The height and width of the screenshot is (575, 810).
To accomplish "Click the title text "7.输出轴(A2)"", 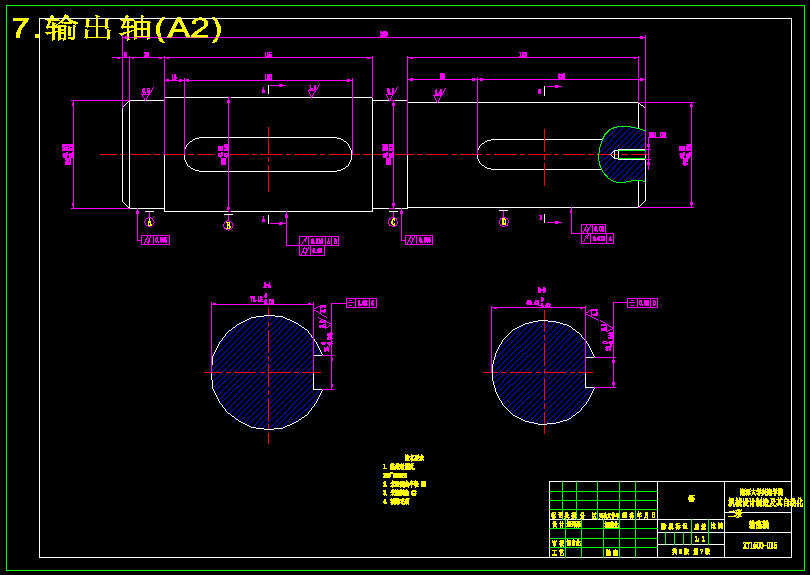I will coord(118,28).
